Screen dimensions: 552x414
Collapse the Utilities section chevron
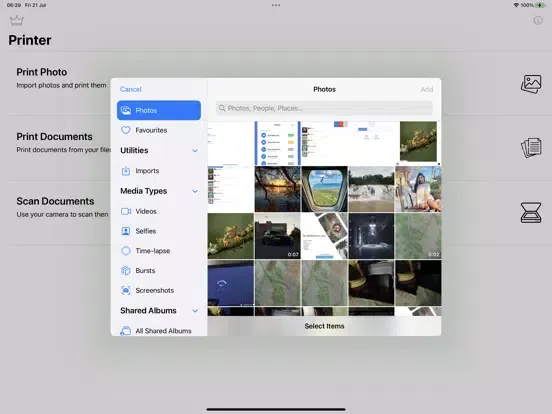coord(195,151)
